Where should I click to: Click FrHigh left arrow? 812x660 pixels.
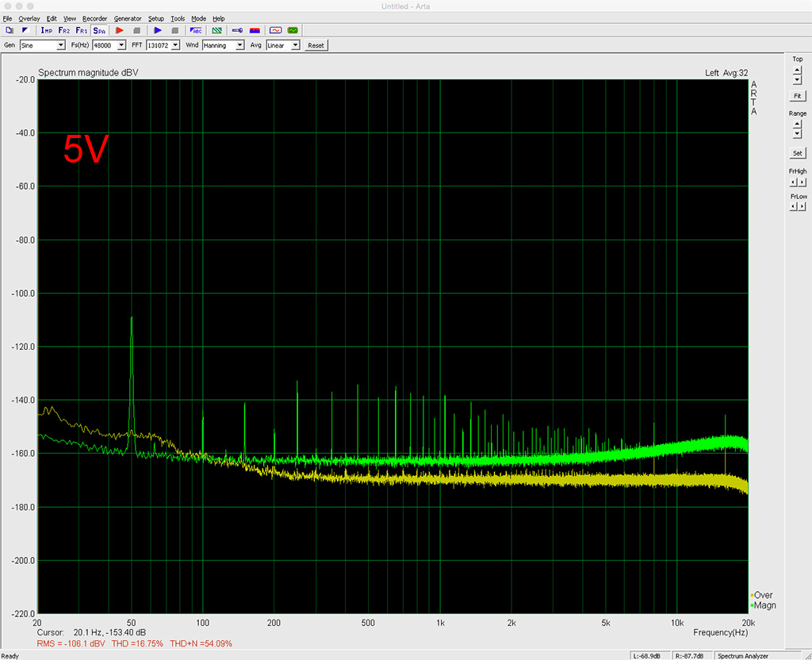tap(793, 182)
